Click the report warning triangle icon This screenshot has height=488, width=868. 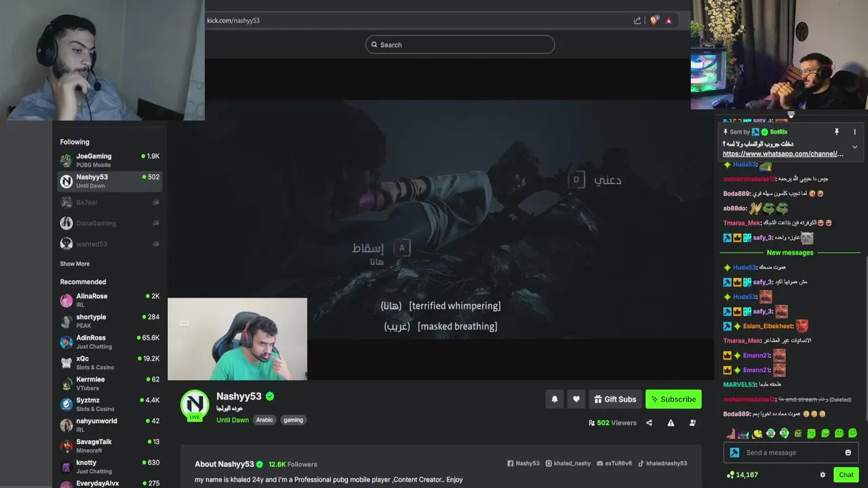(671, 423)
